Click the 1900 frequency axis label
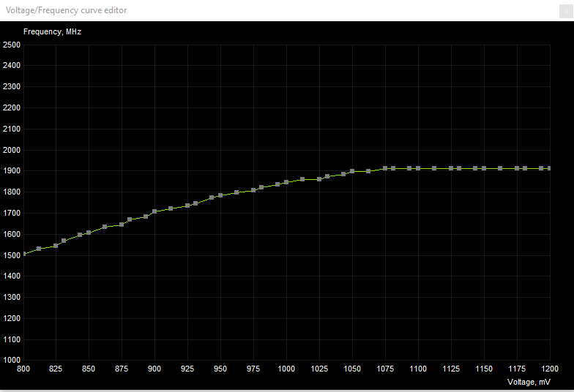 tap(12, 171)
